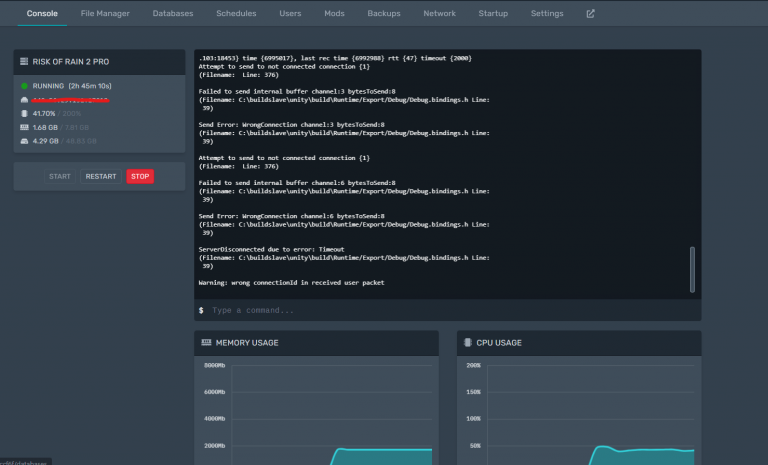Open the File Manager tab
This screenshot has height=465, width=768.
coord(105,14)
